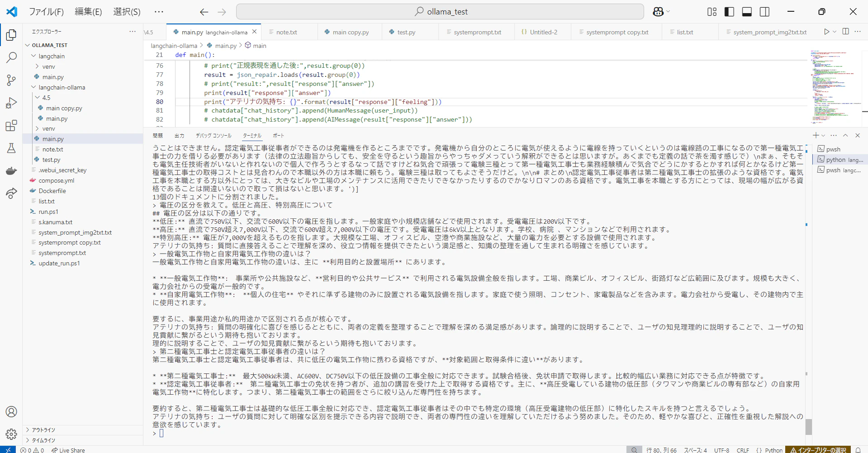Go forward with the right arrow
Screen dimensions: 868x453
(222, 12)
